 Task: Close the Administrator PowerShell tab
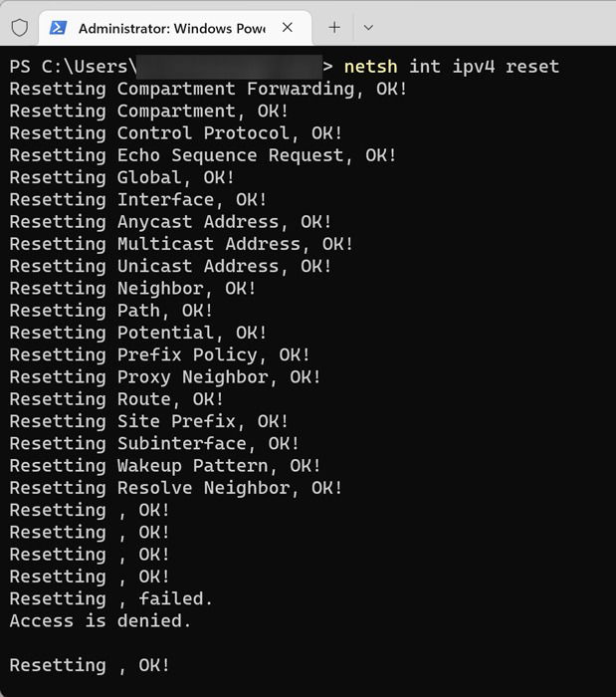(x=288, y=28)
